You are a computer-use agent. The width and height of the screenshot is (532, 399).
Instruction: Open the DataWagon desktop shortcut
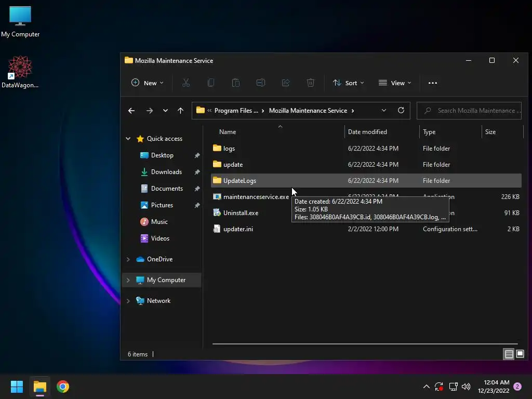click(20, 72)
